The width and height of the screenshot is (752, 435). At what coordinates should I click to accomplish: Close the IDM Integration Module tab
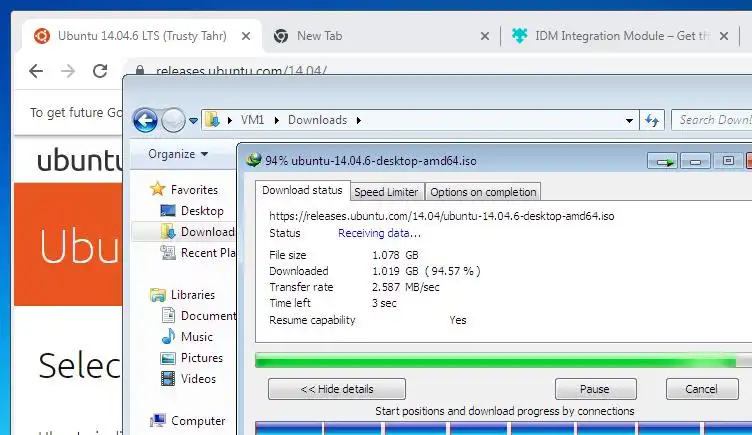[724, 36]
